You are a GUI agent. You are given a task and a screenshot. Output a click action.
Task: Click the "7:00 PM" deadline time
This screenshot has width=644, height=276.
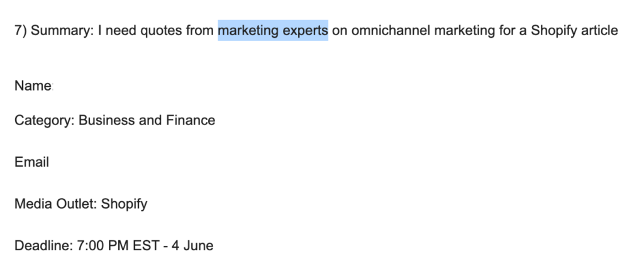pyautogui.click(x=100, y=246)
